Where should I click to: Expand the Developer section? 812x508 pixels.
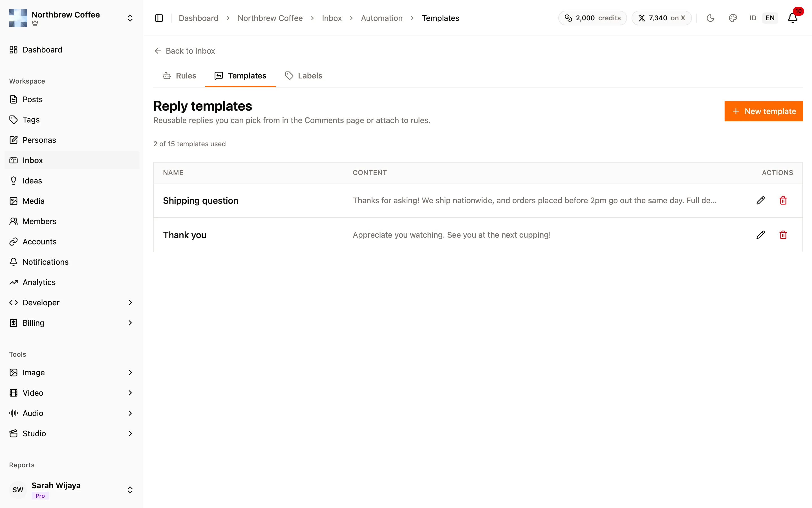[x=72, y=303]
